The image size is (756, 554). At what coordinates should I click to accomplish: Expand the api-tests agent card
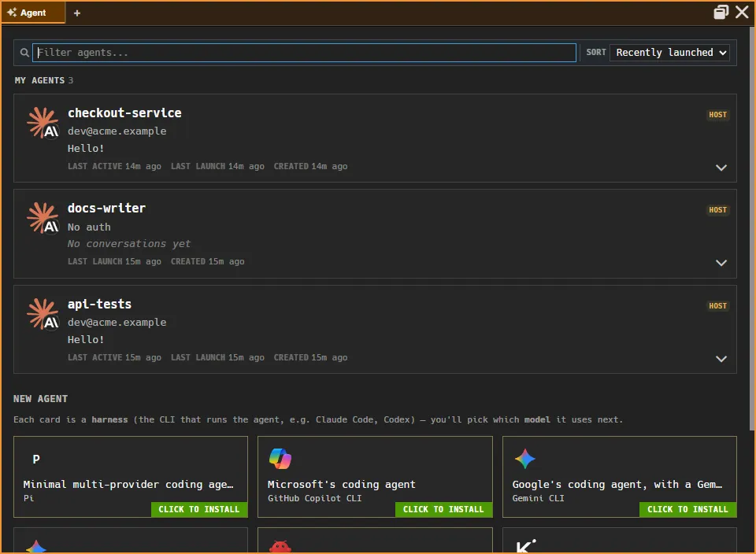[721, 359]
